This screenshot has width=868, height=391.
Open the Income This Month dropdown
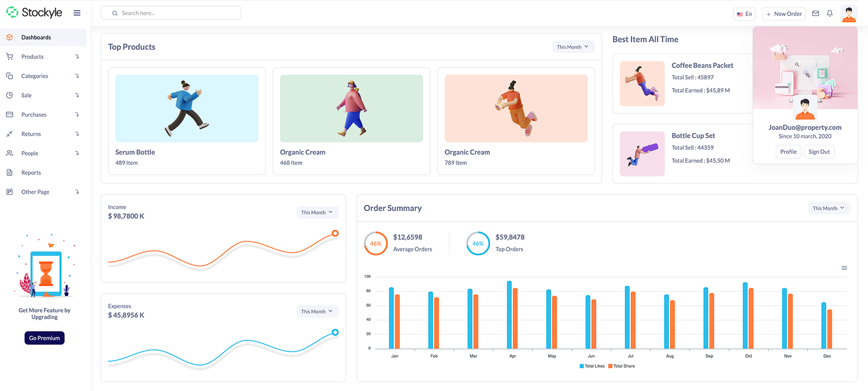coord(317,212)
